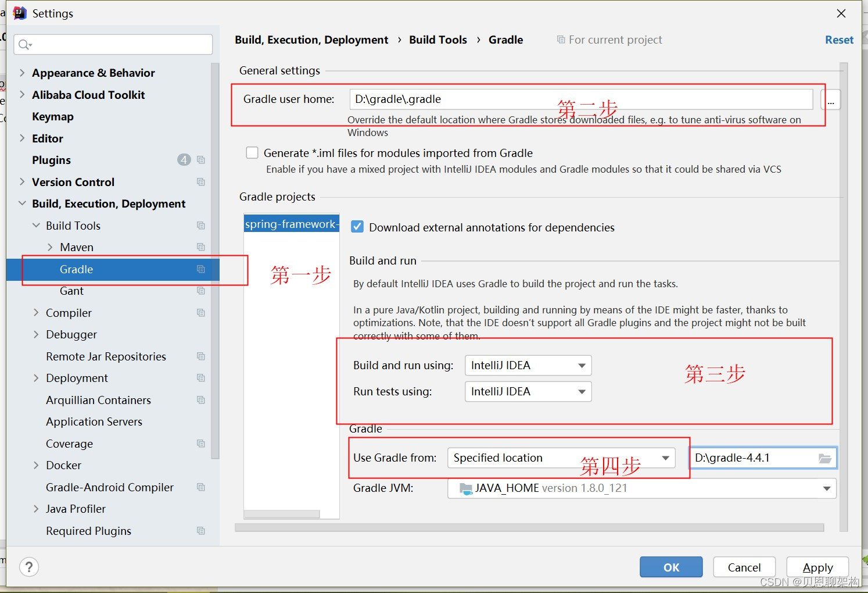The image size is (868, 593).
Task: Click the scrollbar under the project list
Action: click(x=282, y=514)
